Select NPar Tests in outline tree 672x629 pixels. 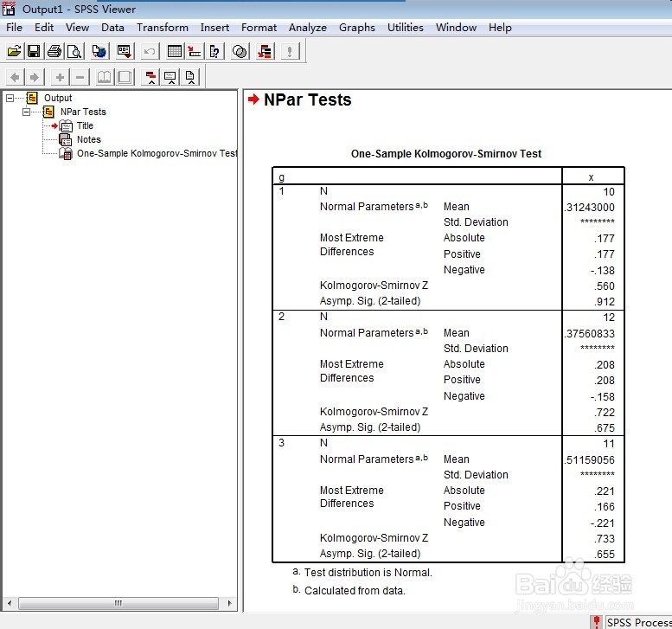pos(83,112)
